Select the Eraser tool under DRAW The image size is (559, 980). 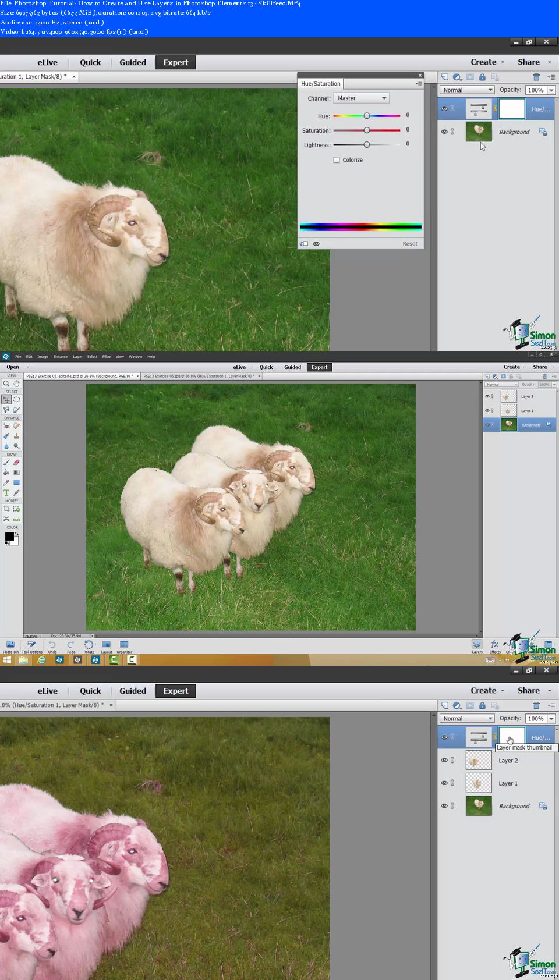click(x=16, y=462)
